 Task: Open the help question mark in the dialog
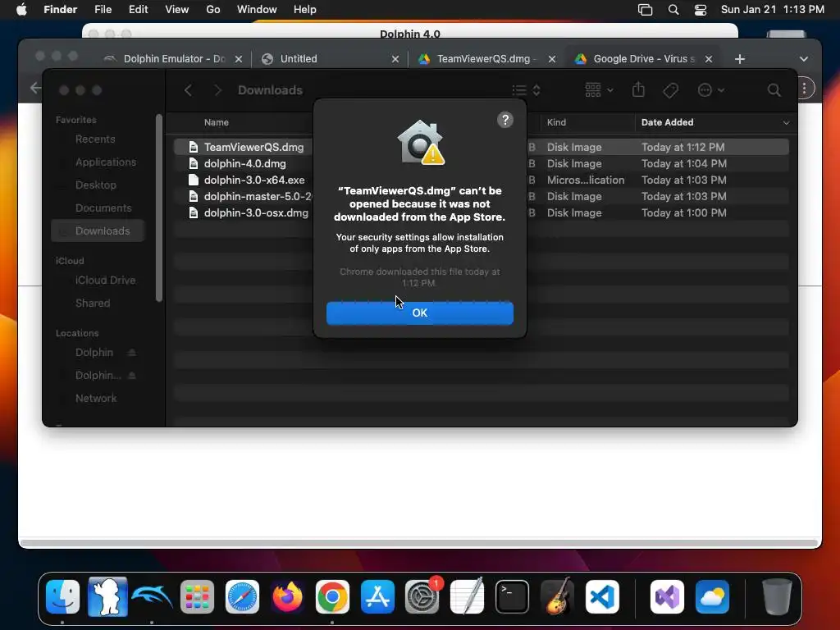click(504, 120)
